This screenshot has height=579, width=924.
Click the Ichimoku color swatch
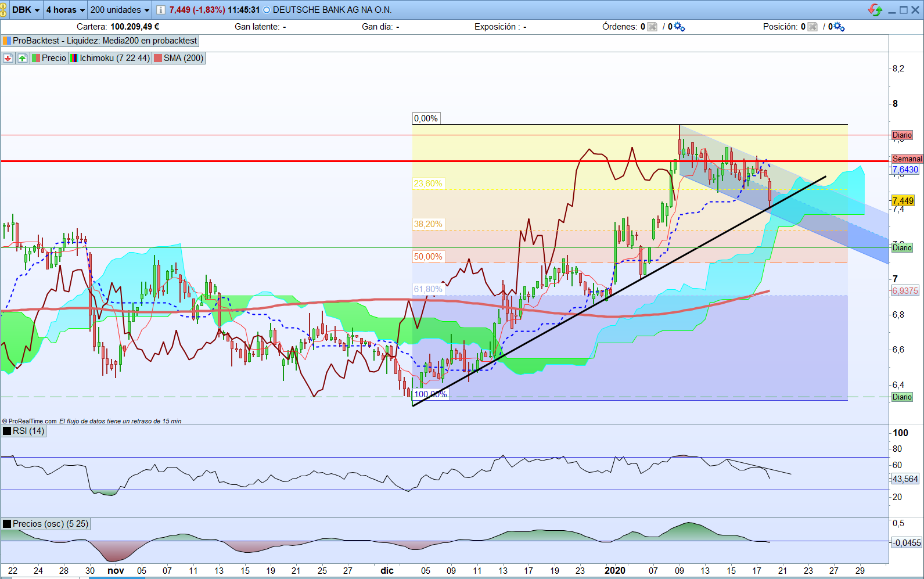pos(74,58)
